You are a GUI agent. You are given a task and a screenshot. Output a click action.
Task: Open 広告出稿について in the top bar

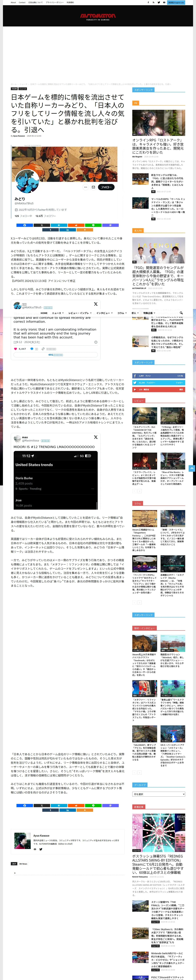(x=35, y=2)
